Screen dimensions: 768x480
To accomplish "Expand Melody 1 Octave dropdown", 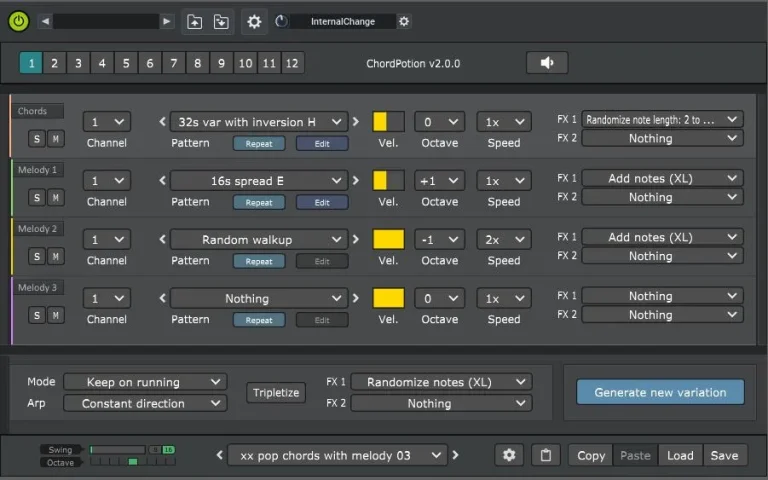I will click(x=440, y=181).
